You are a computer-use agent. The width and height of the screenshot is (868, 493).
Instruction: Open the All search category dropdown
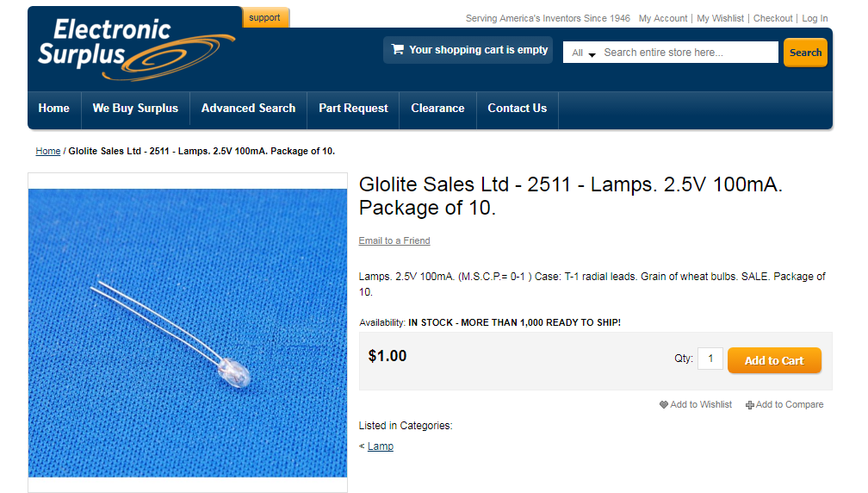pyautogui.click(x=584, y=53)
